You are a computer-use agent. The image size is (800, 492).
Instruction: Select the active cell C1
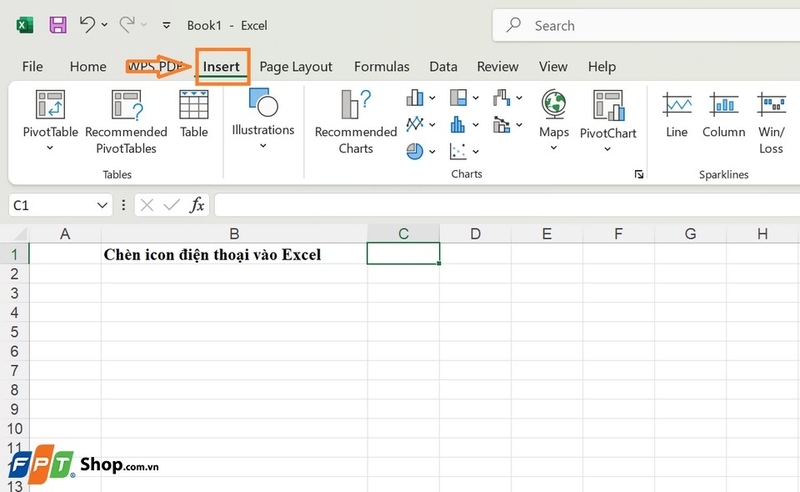403,254
